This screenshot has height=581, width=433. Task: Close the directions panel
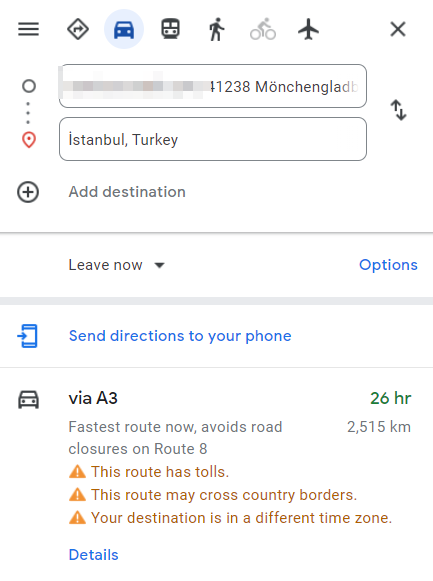click(x=398, y=29)
